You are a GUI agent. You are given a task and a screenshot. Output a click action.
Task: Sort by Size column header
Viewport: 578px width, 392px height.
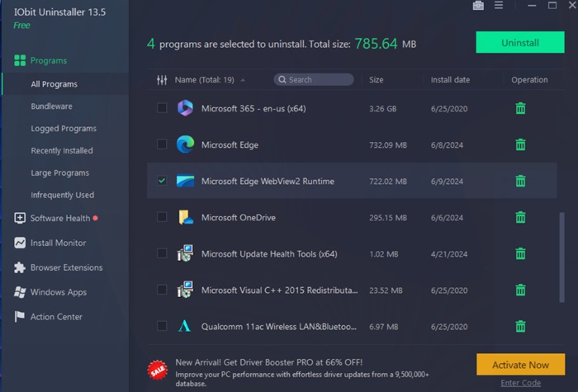point(377,79)
